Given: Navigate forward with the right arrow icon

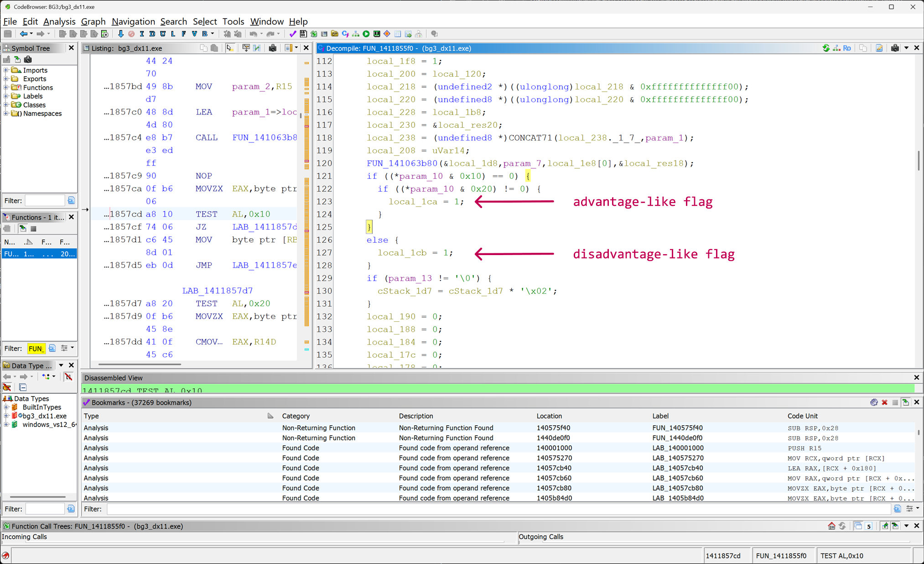Looking at the screenshot, I should (x=40, y=34).
